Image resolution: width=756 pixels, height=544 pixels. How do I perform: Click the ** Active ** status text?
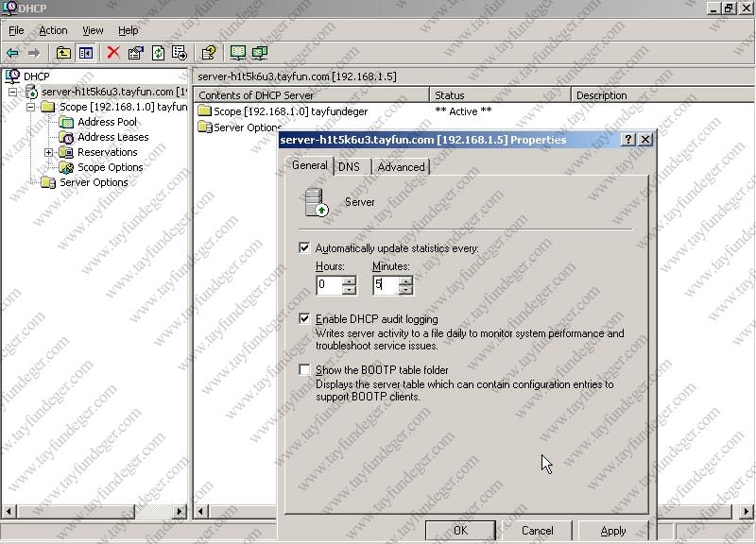[463, 111]
